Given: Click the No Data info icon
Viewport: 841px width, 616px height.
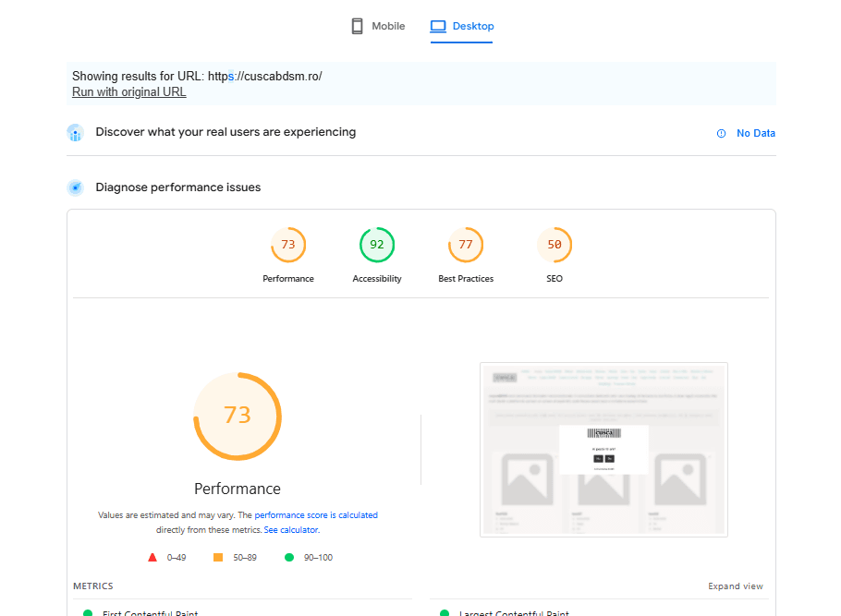Looking at the screenshot, I should pyautogui.click(x=721, y=134).
